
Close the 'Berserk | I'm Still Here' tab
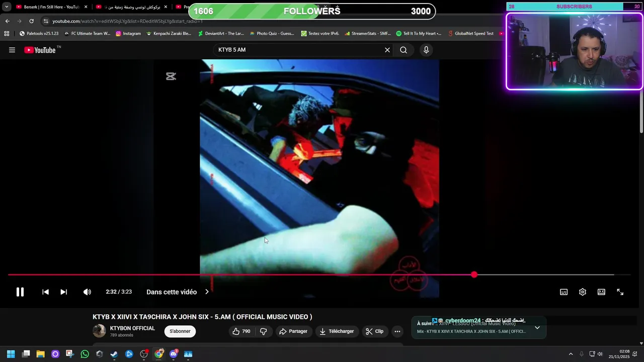click(x=86, y=7)
